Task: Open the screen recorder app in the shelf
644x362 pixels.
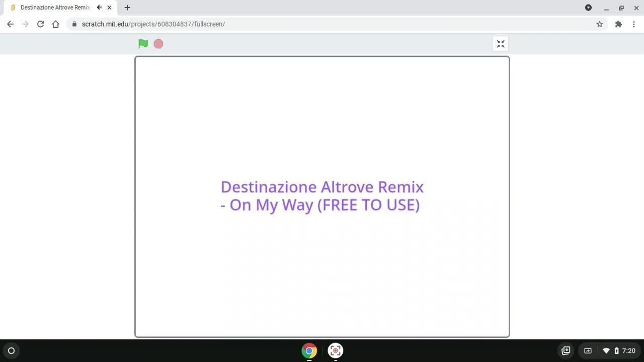Action: point(335,350)
